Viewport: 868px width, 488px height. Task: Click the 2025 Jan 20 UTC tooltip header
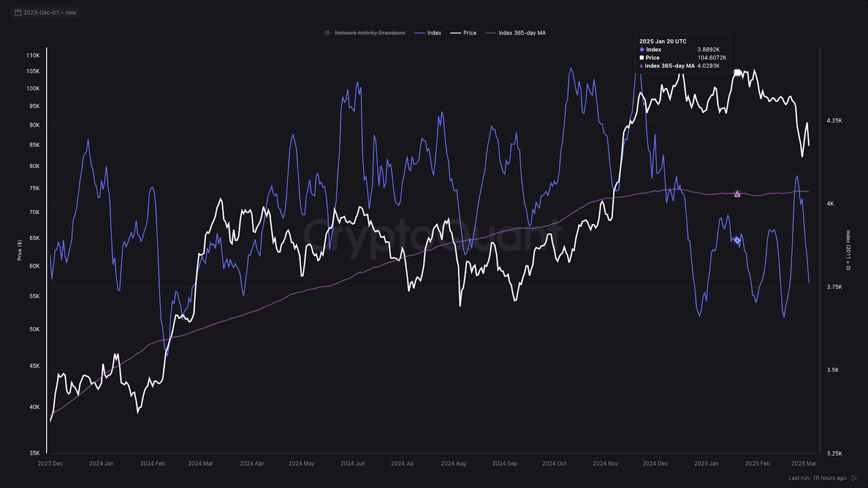pos(662,42)
